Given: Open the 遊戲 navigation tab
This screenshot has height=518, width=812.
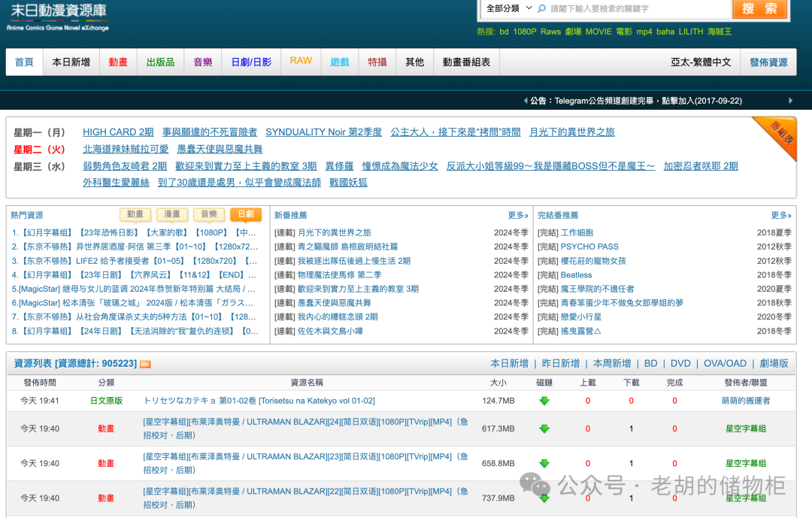Looking at the screenshot, I should (x=340, y=62).
